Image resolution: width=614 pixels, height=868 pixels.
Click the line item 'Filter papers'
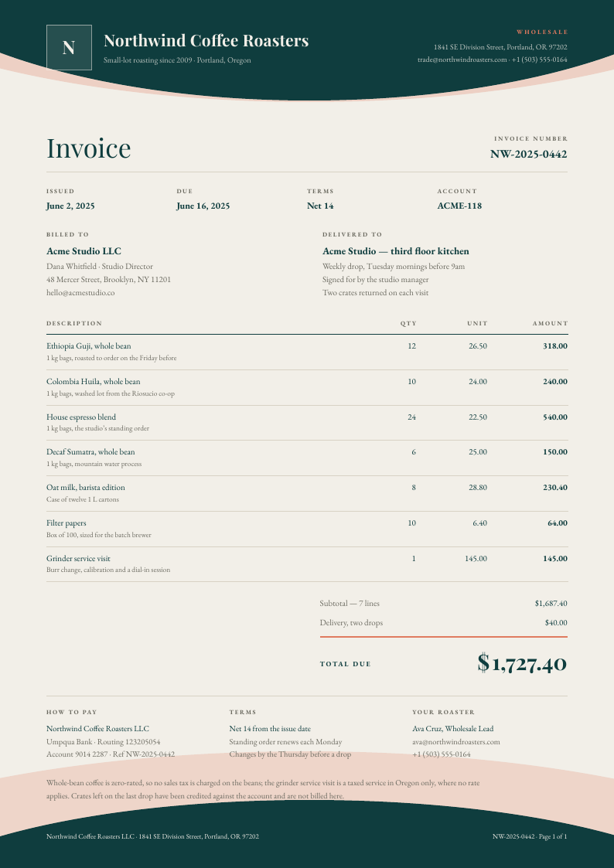coord(67,523)
